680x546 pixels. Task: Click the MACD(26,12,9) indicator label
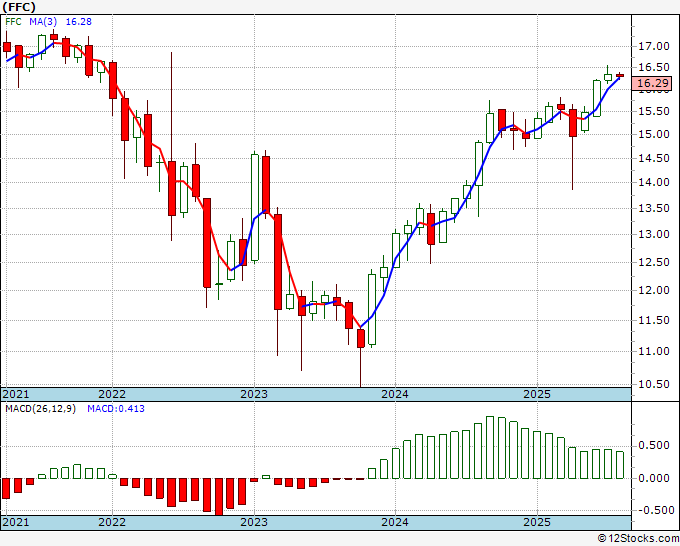click(x=41, y=409)
